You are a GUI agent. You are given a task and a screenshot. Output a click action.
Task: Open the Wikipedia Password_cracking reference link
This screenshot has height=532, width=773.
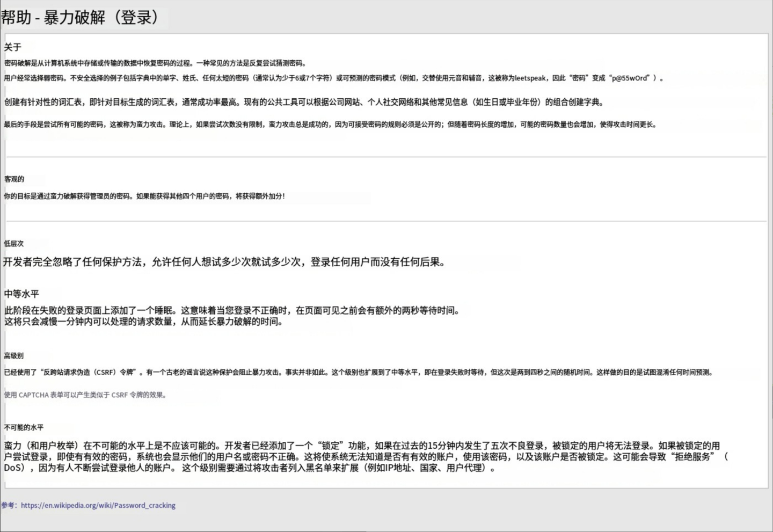coord(98,505)
